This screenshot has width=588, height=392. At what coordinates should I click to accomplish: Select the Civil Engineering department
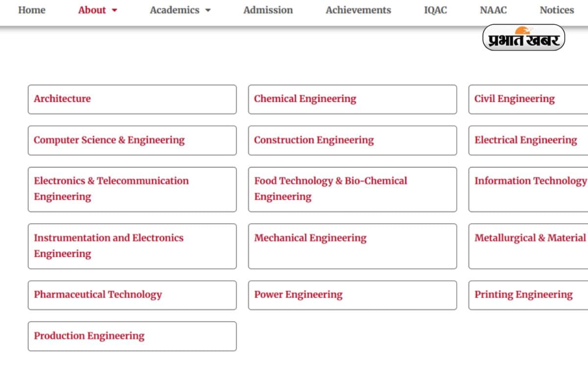point(514,99)
